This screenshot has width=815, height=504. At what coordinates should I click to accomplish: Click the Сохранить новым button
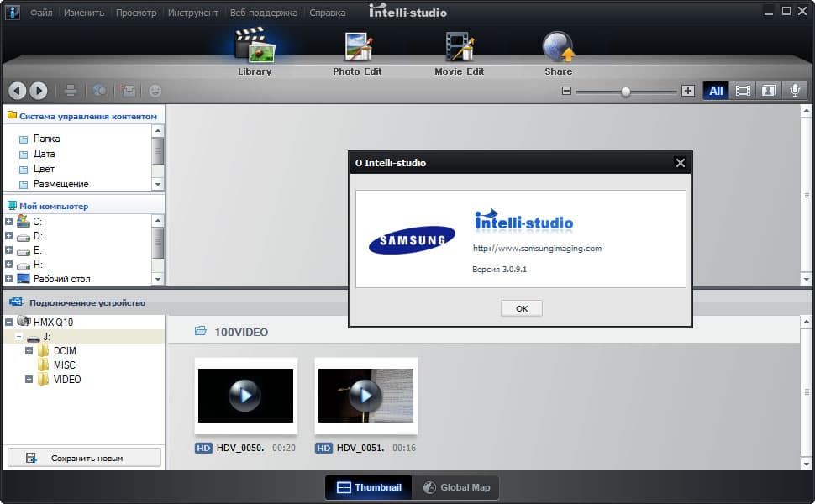[x=84, y=458]
